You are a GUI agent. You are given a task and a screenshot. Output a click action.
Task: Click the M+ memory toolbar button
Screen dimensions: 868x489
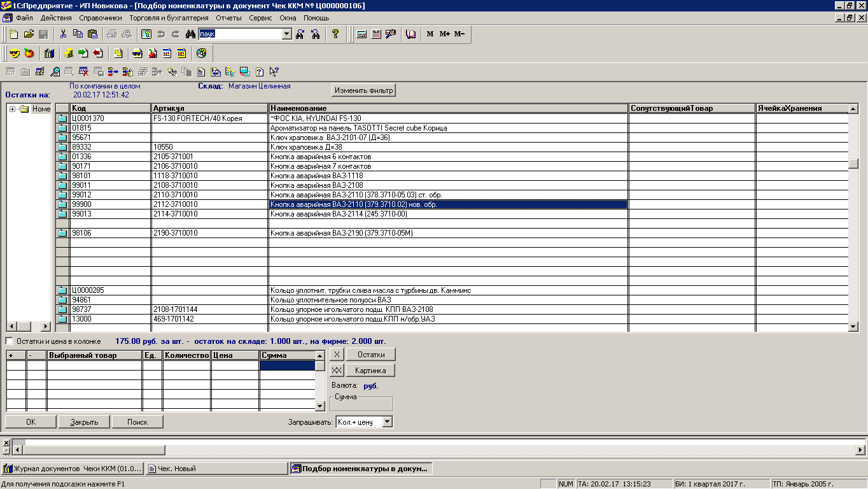[444, 34]
